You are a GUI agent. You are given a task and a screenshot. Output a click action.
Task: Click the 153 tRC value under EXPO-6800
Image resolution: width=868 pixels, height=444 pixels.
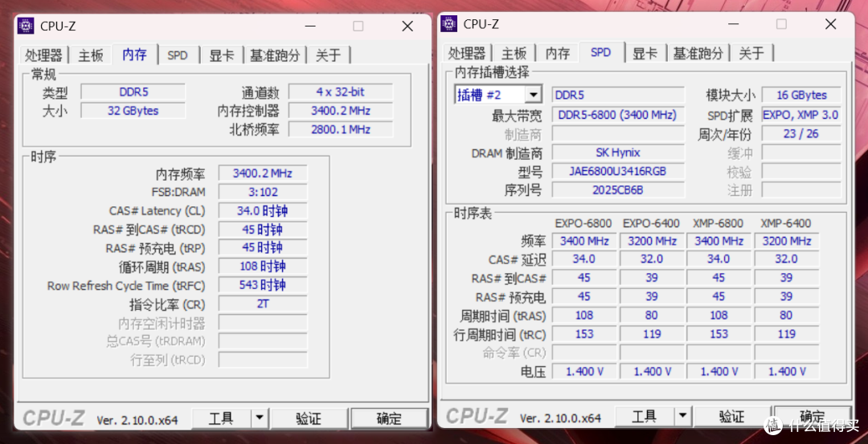[x=584, y=334]
